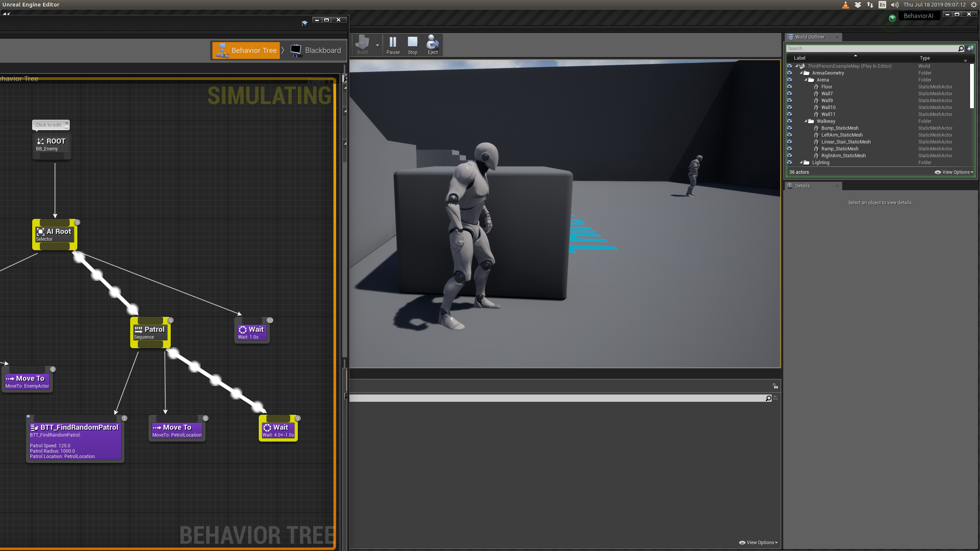Collapse the Walkway folder
The width and height of the screenshot is (980, 551).
805,121
